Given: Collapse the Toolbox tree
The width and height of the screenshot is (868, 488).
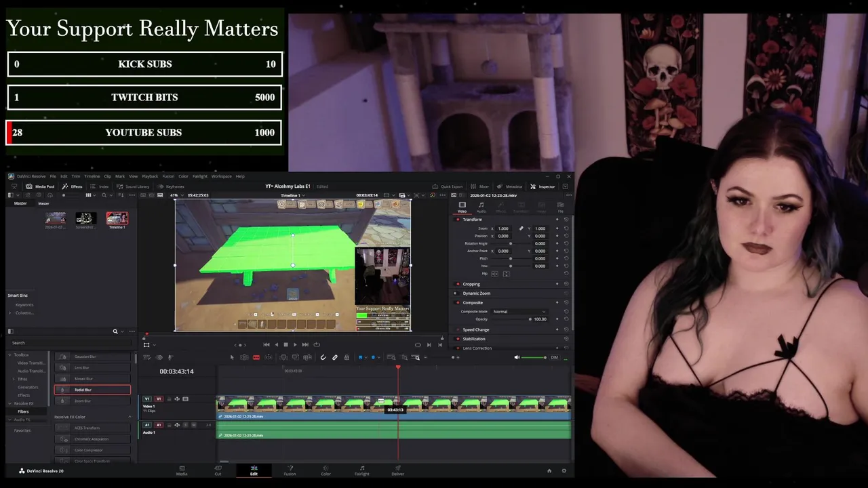Looking at the screenshot, I should 9,355.
